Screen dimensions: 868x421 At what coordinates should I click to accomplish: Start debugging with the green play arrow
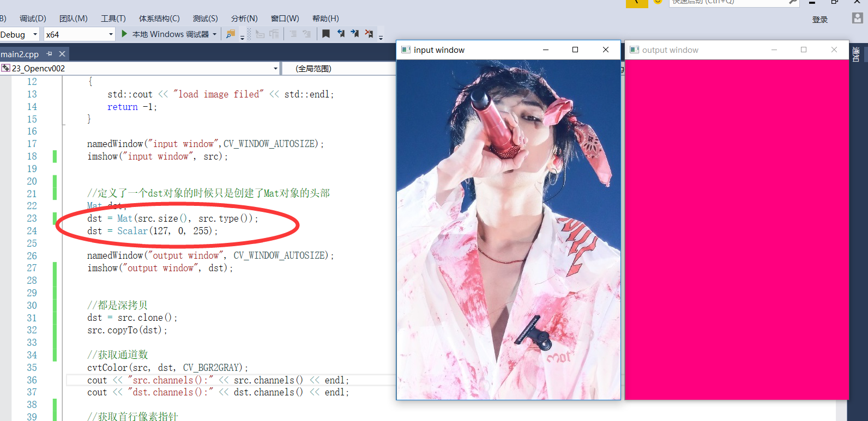tap(124, 34)
